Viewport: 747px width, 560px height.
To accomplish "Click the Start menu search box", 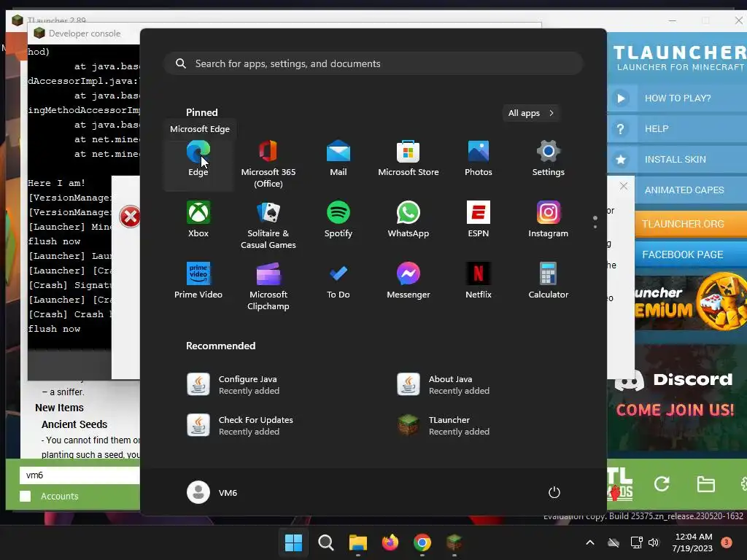I will 373,64.
